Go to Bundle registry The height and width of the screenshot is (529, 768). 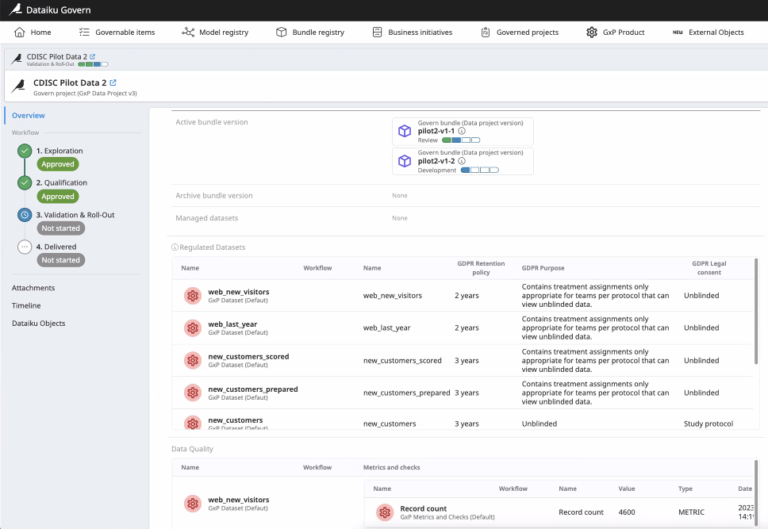point(310,32)
